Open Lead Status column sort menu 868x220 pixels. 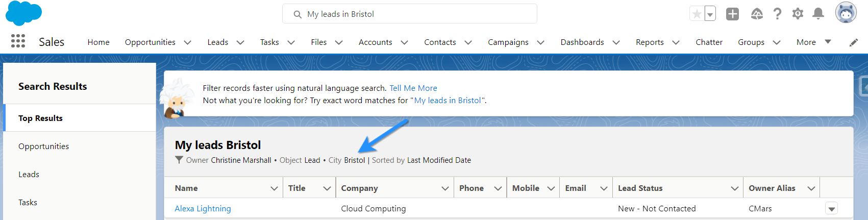point(734,188)
